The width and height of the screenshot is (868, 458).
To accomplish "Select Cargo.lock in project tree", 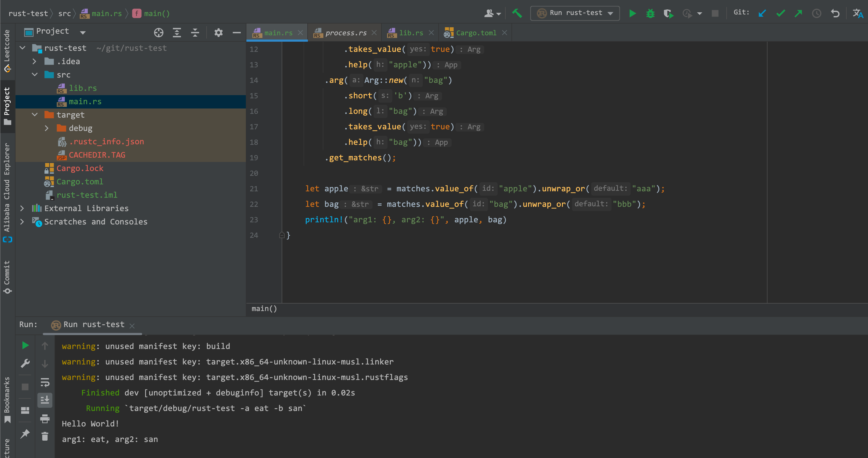I will (80, 168).
